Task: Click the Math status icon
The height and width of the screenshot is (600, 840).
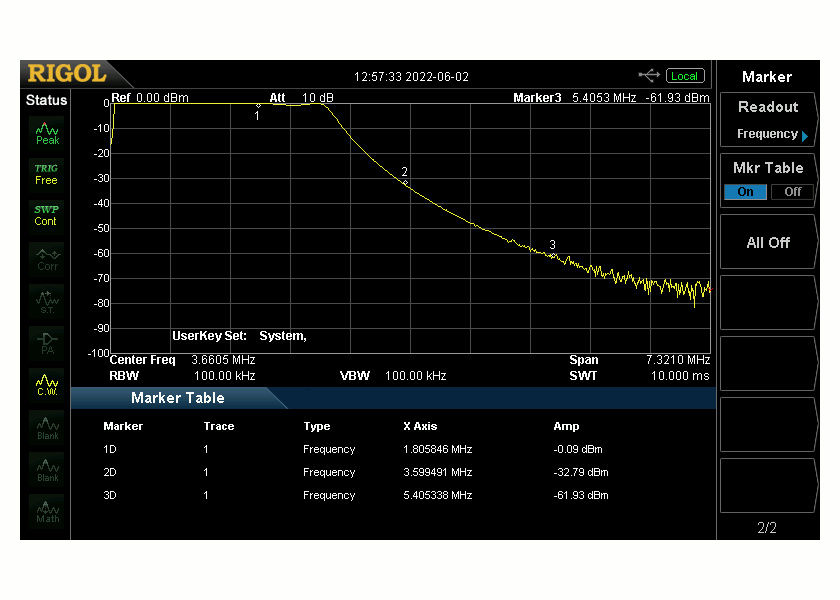Action: click(45, 510)
